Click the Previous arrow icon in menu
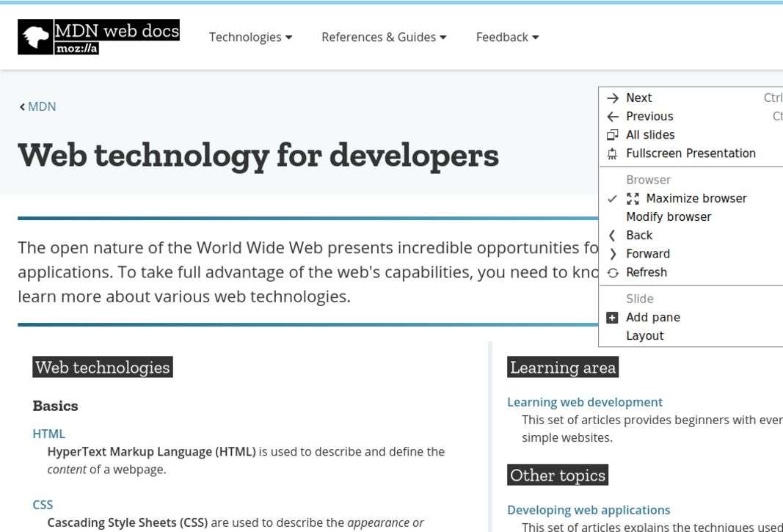Image resolution: width=783 pixels, height=532 pixels. pos(613,117)
